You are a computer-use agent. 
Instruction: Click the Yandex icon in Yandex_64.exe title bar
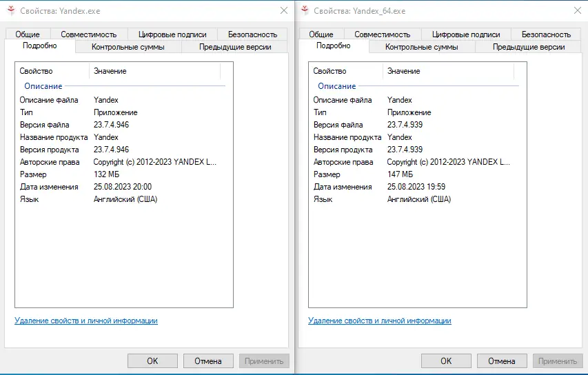[303, 11]
